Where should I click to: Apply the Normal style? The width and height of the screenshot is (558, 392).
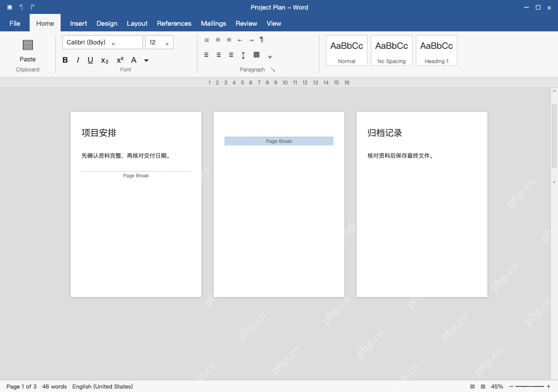347,51
